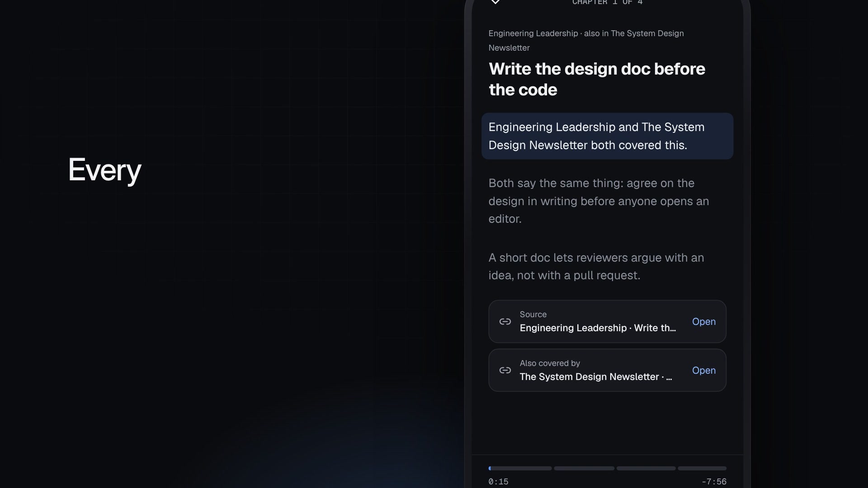Open The System Design Newsletter link
Image resolution: width=868 pixels, height=488 pixels.
coord(703,370)
